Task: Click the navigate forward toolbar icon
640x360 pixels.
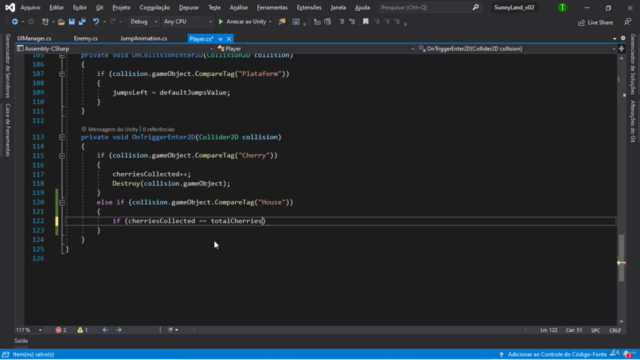Action: [x=31, y=22]
